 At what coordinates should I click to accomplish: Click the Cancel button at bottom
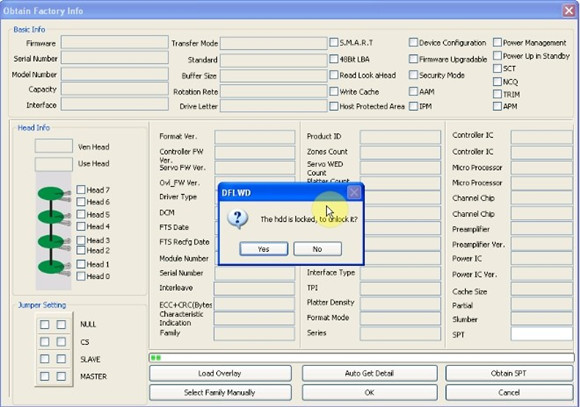pyautogui.click(x=509, y=393)
